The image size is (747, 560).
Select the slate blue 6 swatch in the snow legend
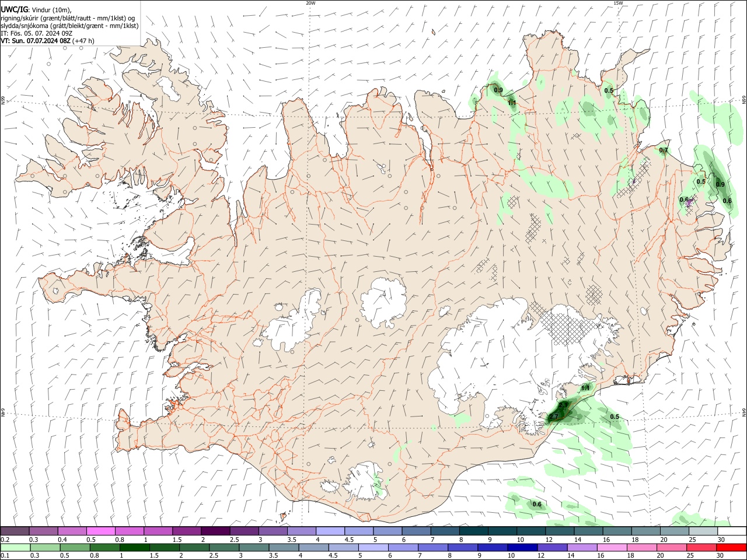coord(416,531)
